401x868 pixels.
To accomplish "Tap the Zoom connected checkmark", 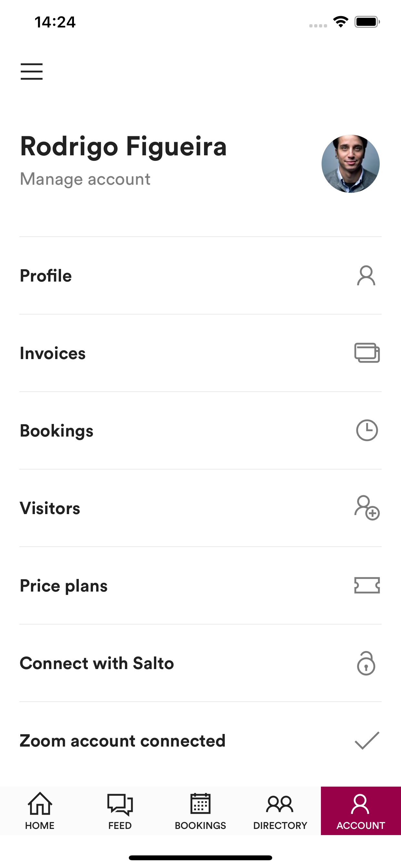I will (x=367, y=740).
